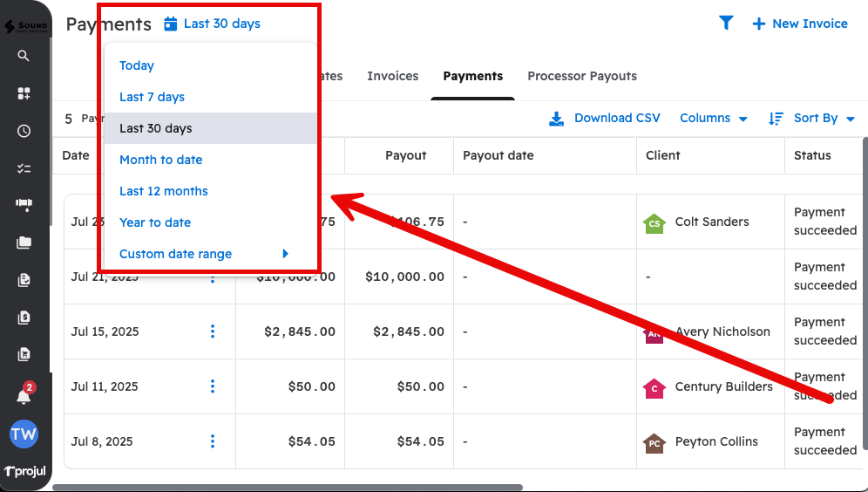Pick Month to date in the date menu

[160, 160]
